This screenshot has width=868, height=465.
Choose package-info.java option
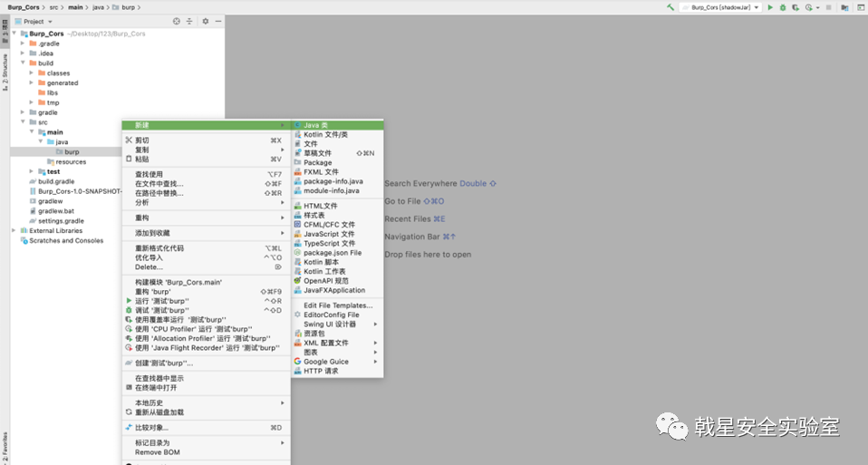(x=337, y=181)
